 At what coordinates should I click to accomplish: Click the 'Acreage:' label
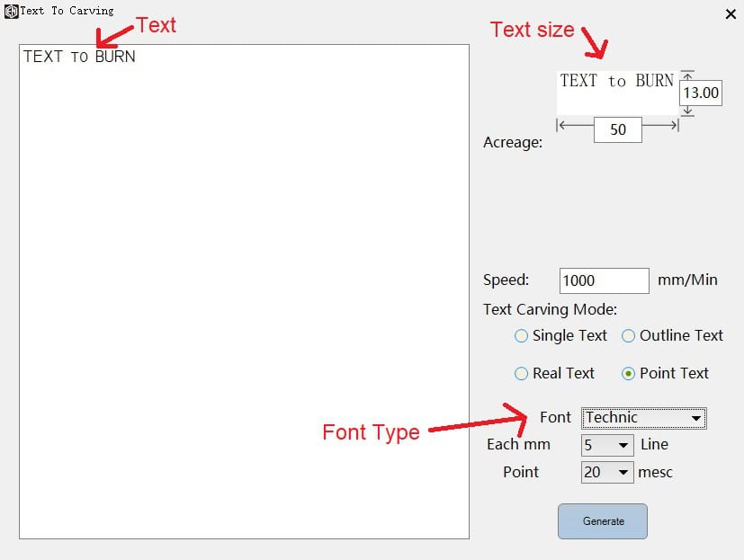513,142
